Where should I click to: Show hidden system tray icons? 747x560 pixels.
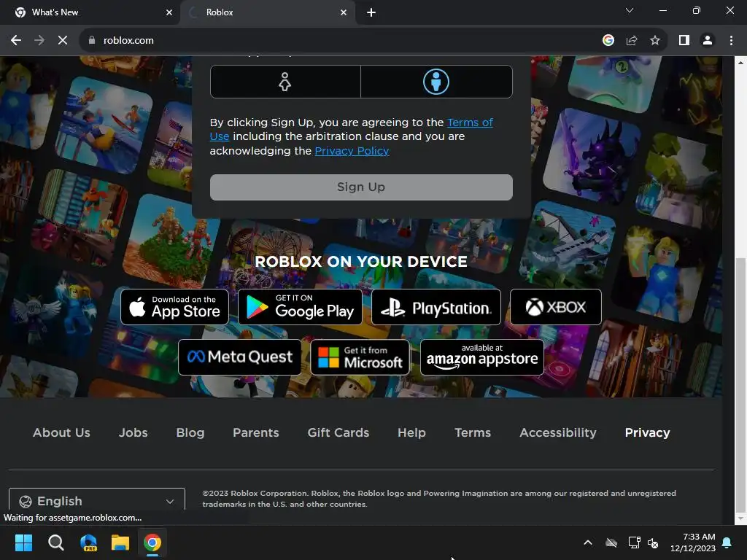coord(588,542)
